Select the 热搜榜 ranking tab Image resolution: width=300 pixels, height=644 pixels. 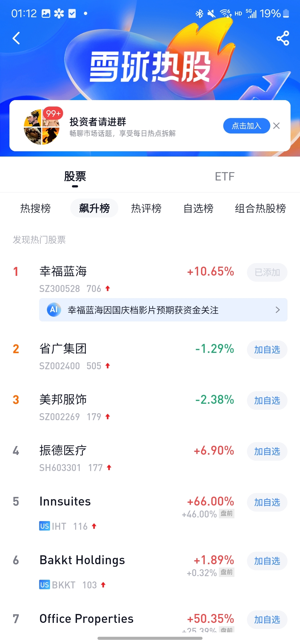coord(36,208)
